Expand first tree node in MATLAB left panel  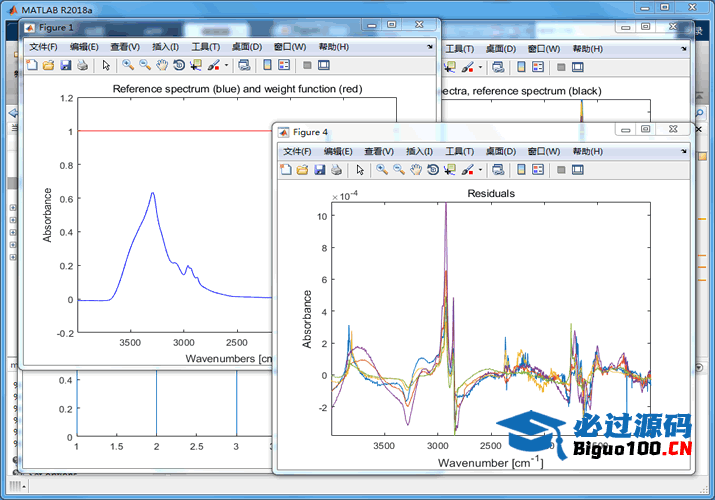click(13, 207)
